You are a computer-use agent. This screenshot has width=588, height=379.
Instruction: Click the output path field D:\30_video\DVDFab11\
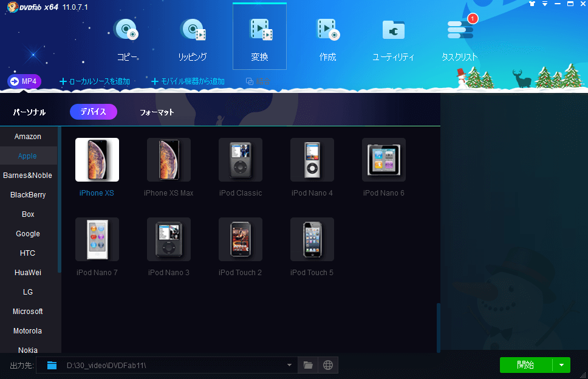167,365
